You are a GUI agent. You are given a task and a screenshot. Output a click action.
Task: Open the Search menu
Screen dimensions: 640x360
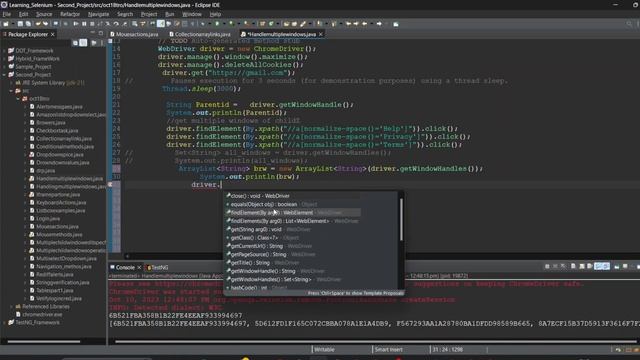[x=125, y=14]
